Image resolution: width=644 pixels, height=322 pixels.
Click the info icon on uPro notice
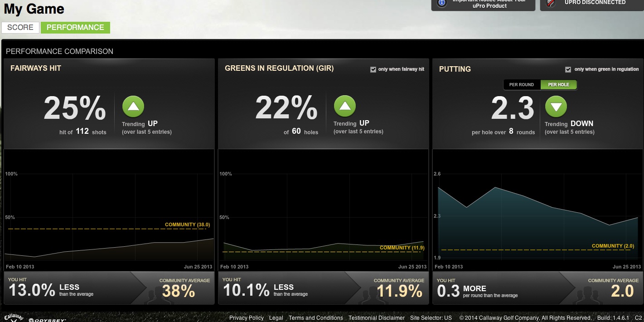pyautogui.click(x=441, y=3)
